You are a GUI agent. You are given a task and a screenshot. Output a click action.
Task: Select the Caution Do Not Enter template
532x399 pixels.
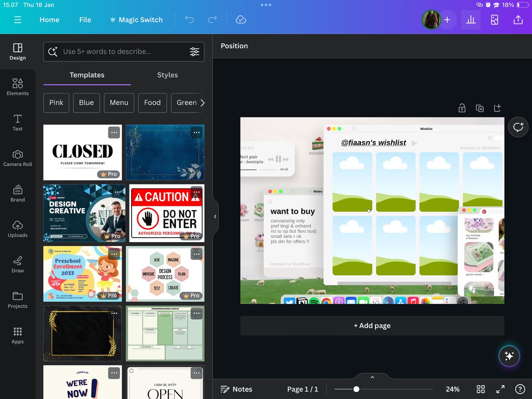coord(167,212)
